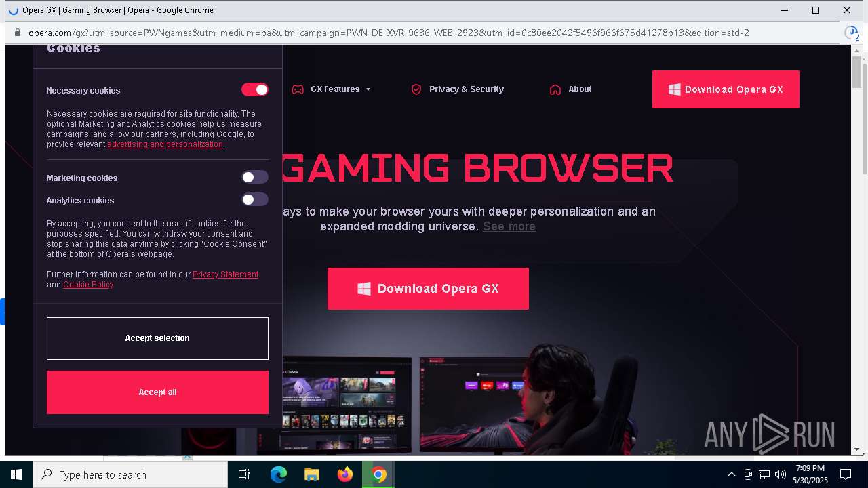The height and width of the screenshot is (488, 868).
Task: Enable the Marketing cookies switch
Action: point(255,177)
